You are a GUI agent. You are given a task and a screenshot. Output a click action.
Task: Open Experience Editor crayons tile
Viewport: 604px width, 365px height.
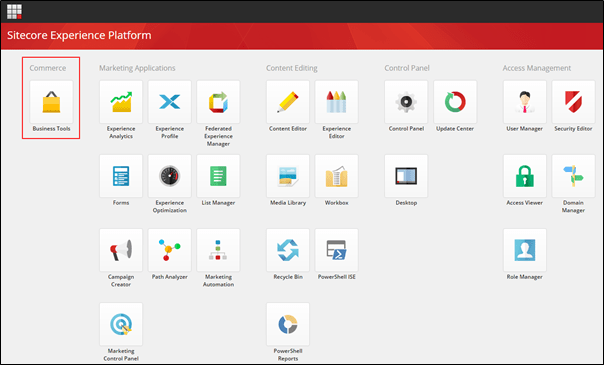[x=336, y=102]
